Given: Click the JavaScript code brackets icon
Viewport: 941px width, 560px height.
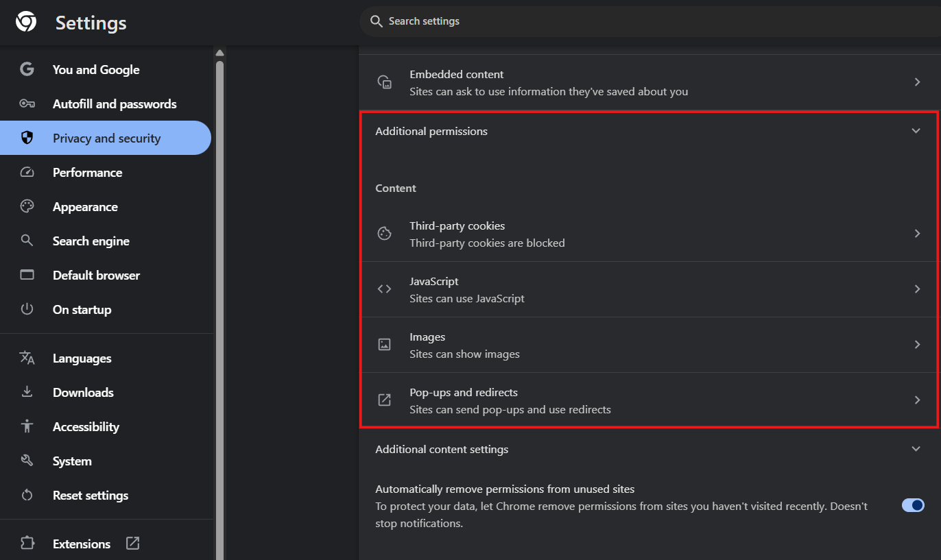Looking at the screenshot, I should [x=384, y=289].
